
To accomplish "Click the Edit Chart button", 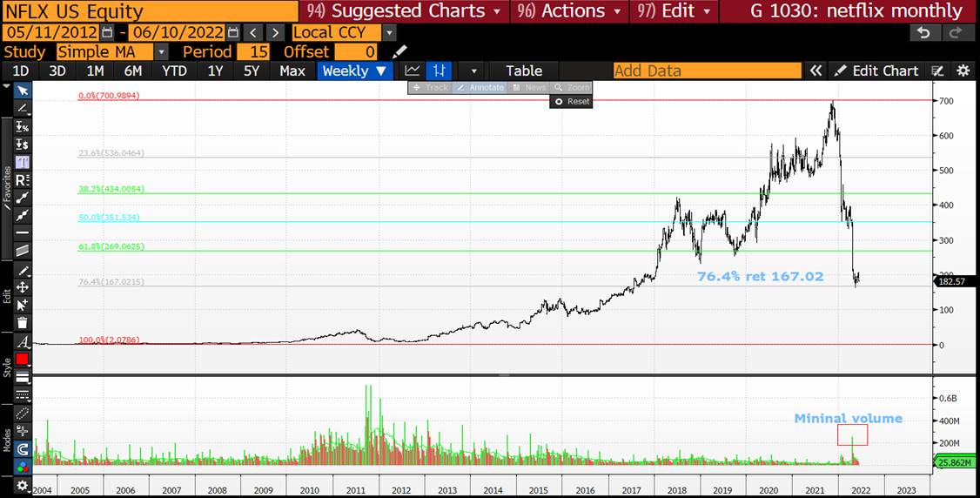I will coord(877,71).
